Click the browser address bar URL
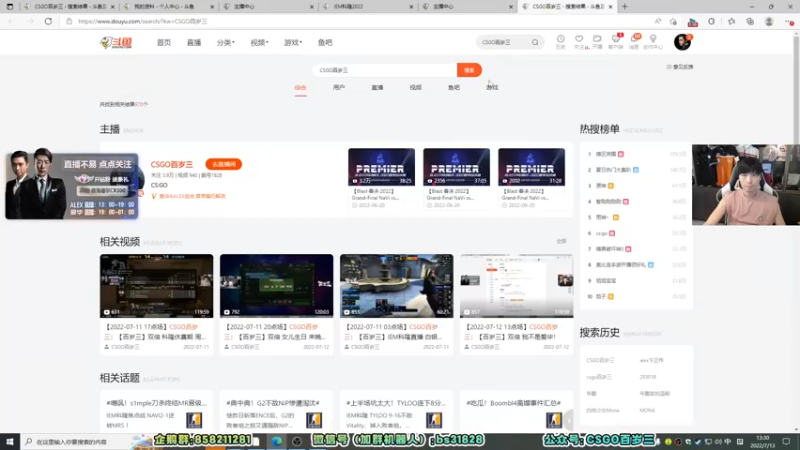800x450 pixels. coord(143,21)
